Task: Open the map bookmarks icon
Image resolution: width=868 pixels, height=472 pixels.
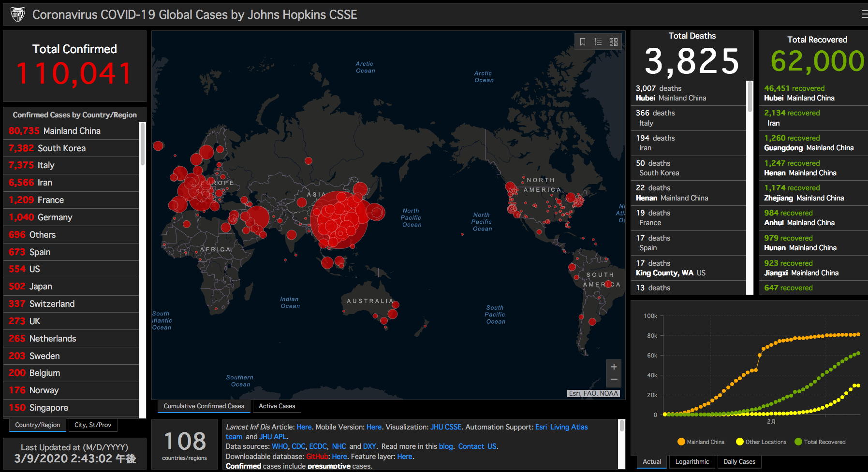Action: (x=583, y=42)
